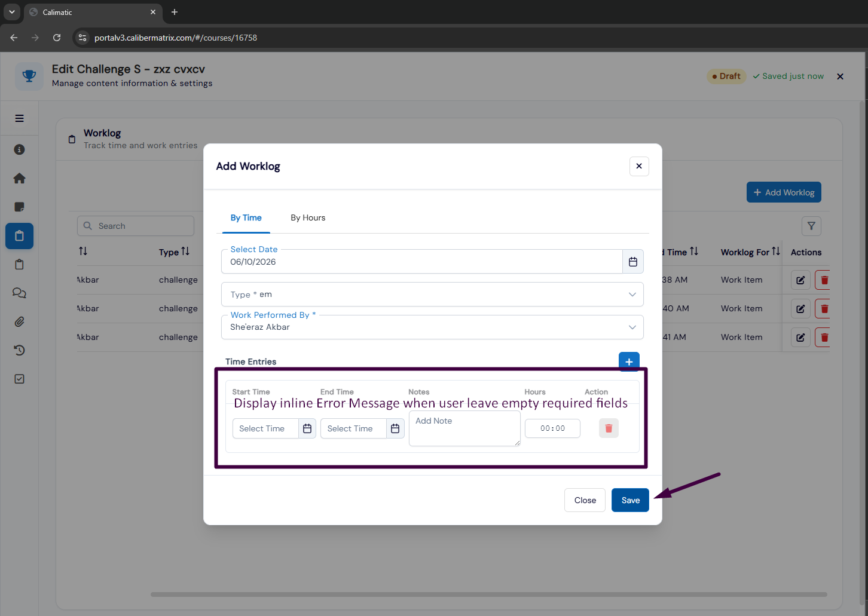Switch to the By Hours tab
The width and height of the screenshot is (868, 616).
308,217
